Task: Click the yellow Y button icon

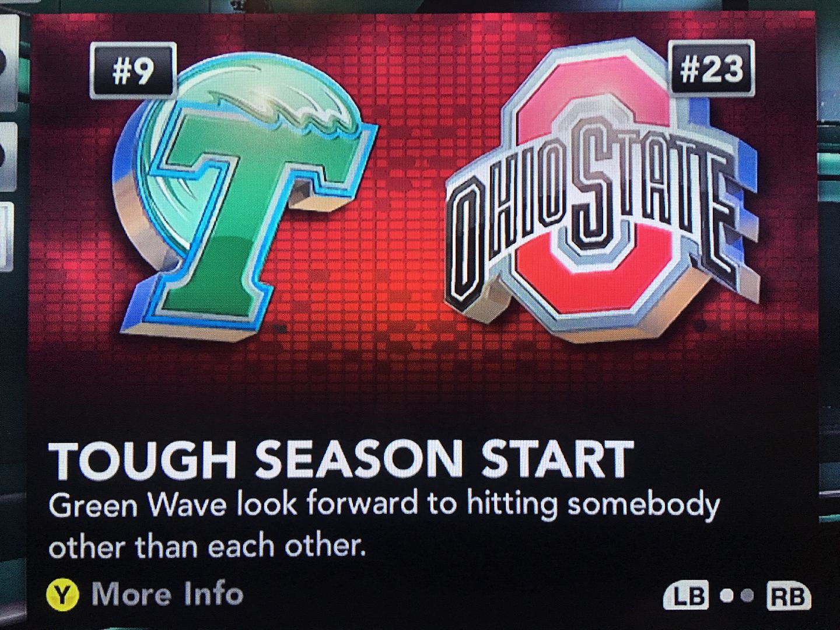Action: click(62, 594)
